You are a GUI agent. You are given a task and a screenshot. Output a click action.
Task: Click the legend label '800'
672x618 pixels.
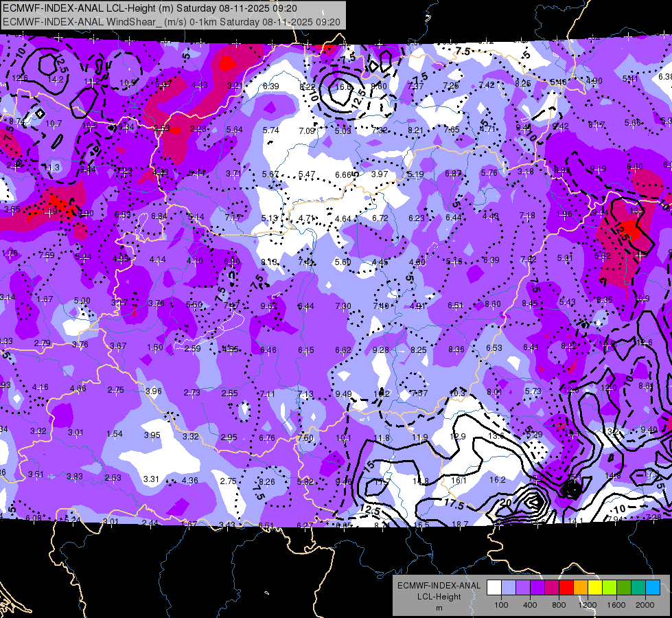point(559,605)
